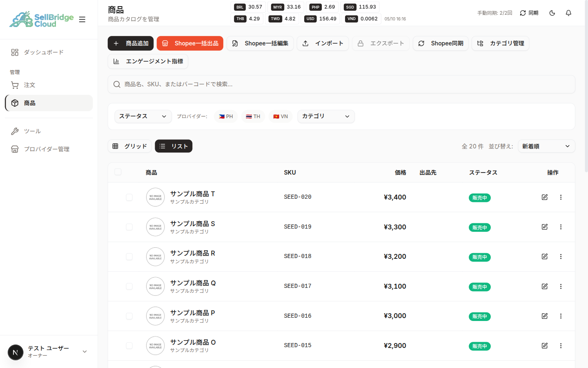Click the ¥3,000 price cell
Image resolution: width=588 pixels, height=368 pixels.
point(395,316)
